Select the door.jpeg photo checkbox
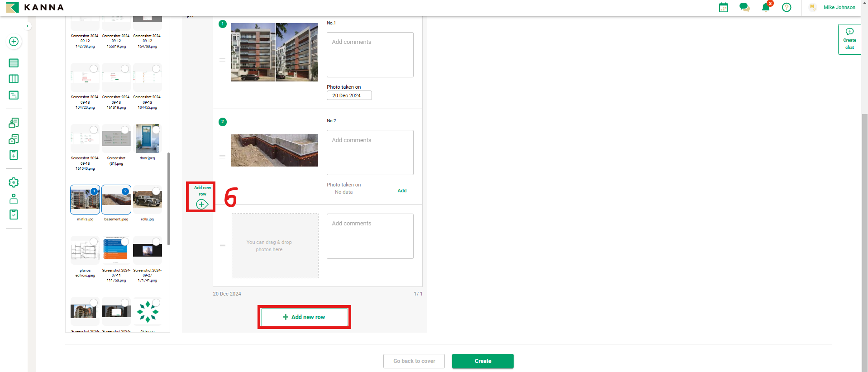Viewport: 868px width, 372px height. 156,130
